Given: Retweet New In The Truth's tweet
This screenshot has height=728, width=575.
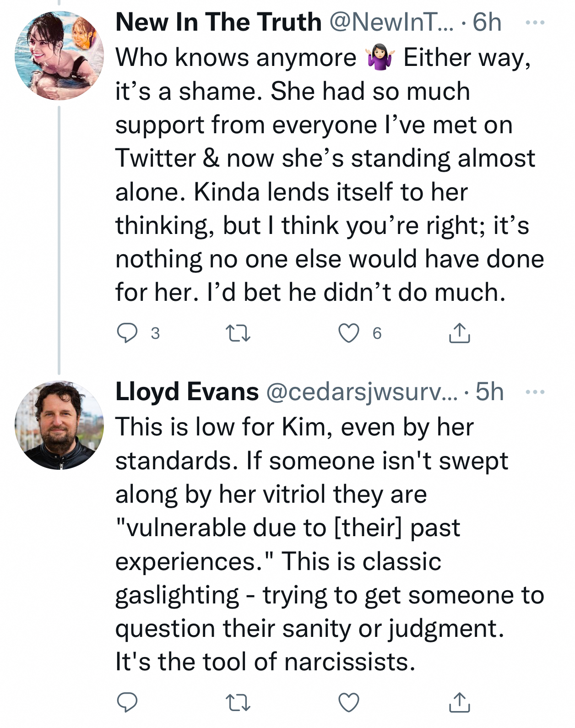Looking at the screenshot, I should 239,333.
